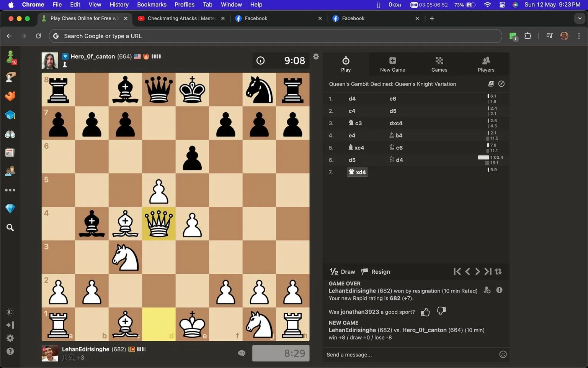Jump to last move of game
Screen dimensions: 588x368
pos(488,271)
